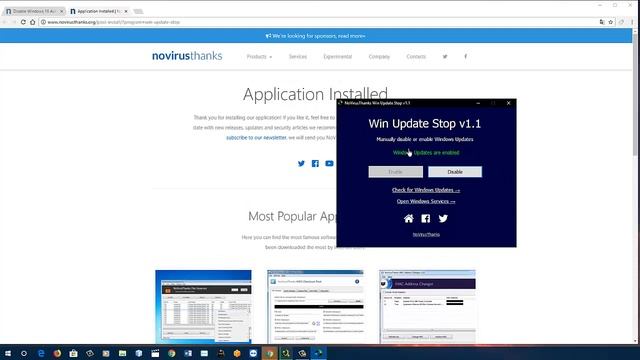The width and height of the screenshot is (640, 360).
Task: Click the Win Update Stop taskbar icon
Action: [318, 353]
